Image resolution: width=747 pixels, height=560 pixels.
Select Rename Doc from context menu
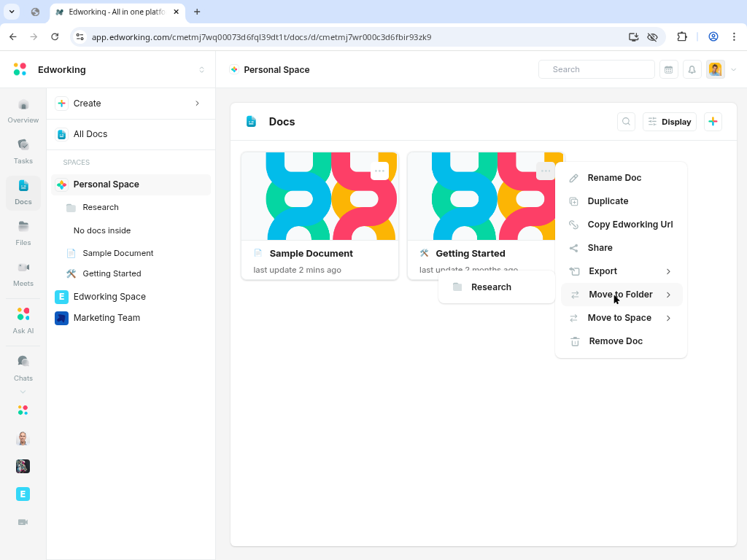614,178
